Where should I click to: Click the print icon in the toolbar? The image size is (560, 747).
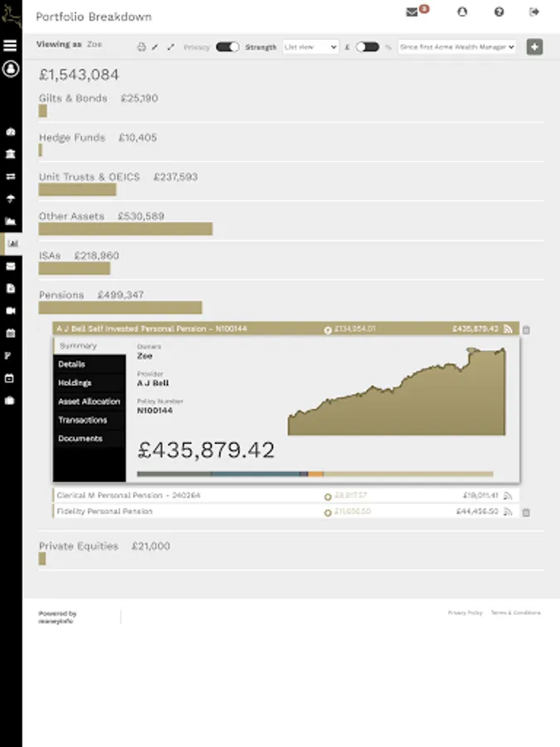coord(141,46)
